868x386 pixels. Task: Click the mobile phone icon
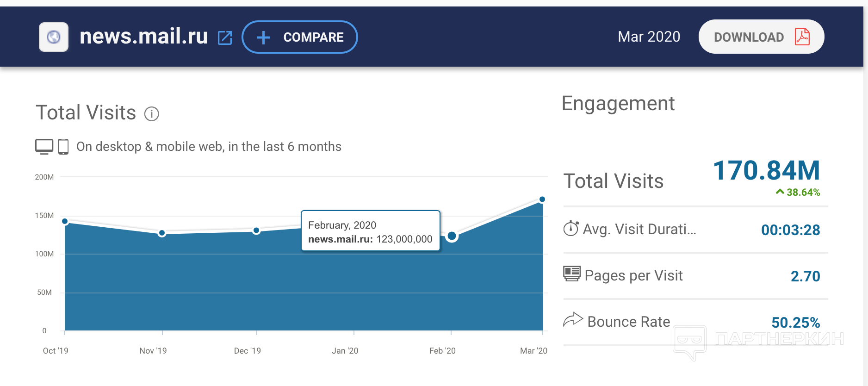click(63, 147)
